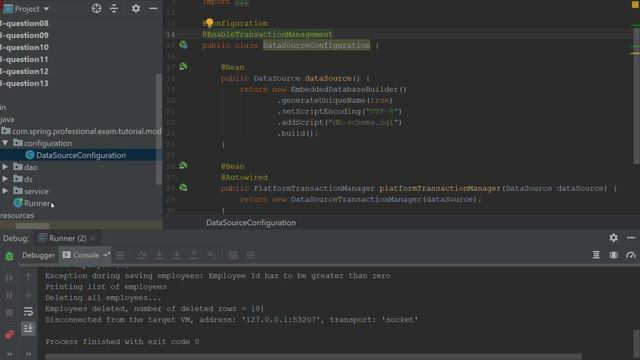Click the speedometer icon in debug toolbar

tap(631, 255)
